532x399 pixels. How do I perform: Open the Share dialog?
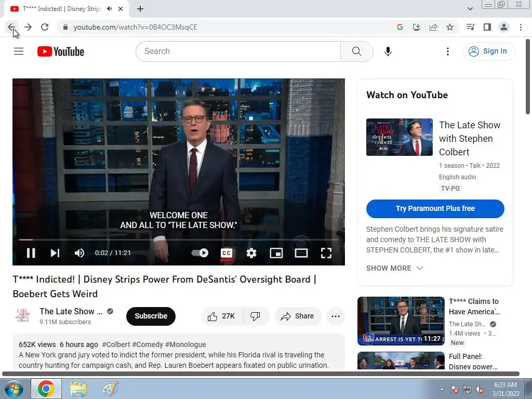tap(297, 316)
